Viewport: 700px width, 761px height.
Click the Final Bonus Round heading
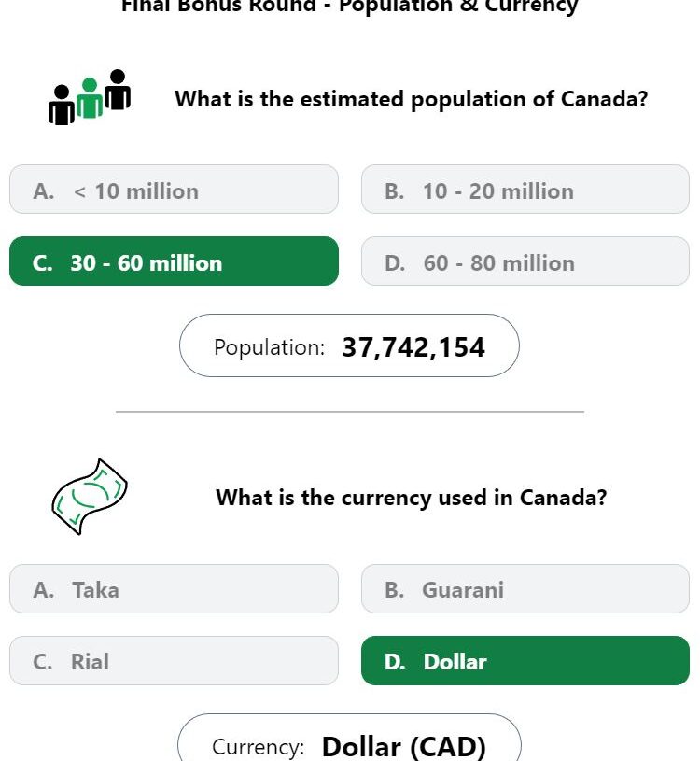[x=349, y=7]
